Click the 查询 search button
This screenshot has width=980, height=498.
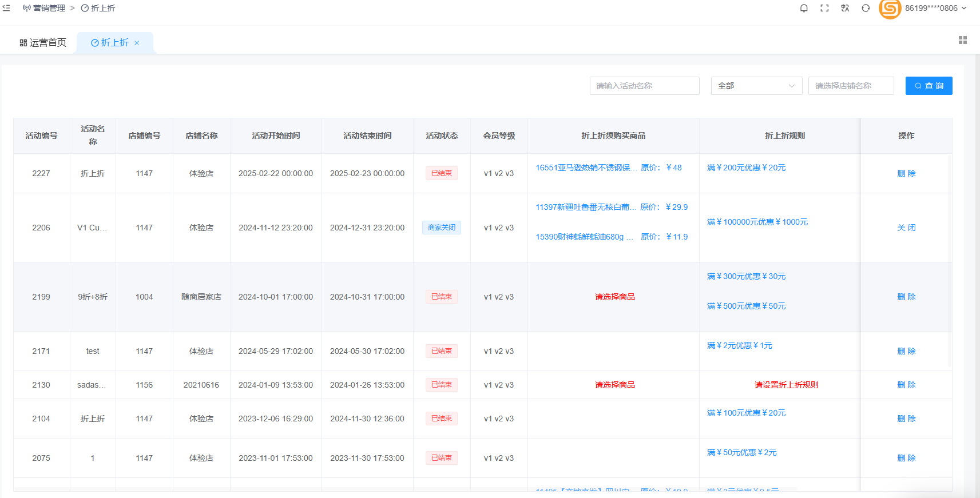(929, 86)
